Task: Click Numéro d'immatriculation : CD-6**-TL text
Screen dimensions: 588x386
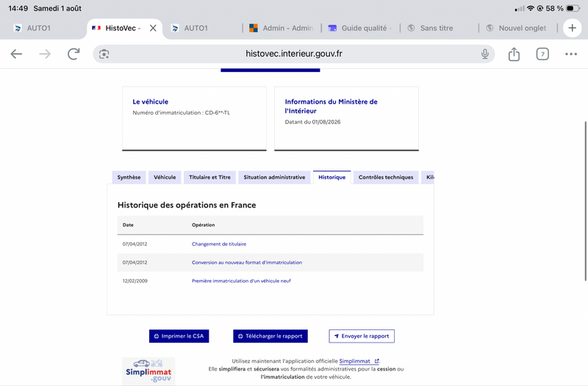Action: pyautogui.click(x=181, y=112)
